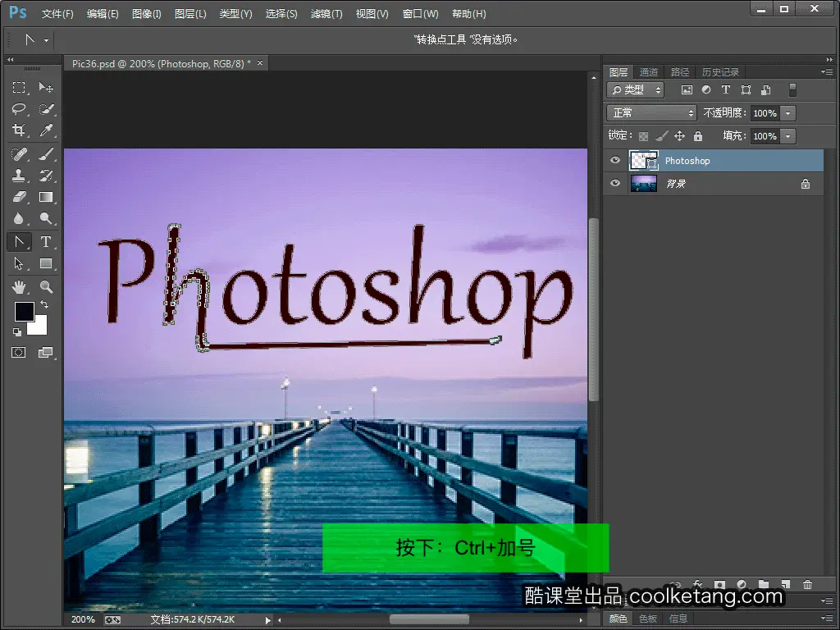
Task: Switch to the 通道 tab
Action: [649, 72]
